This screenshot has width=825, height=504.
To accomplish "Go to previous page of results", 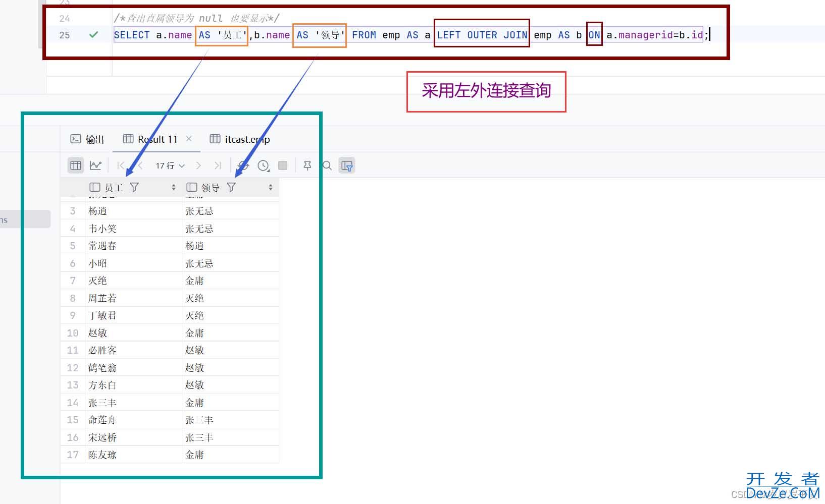I will [x=140, y=165].
